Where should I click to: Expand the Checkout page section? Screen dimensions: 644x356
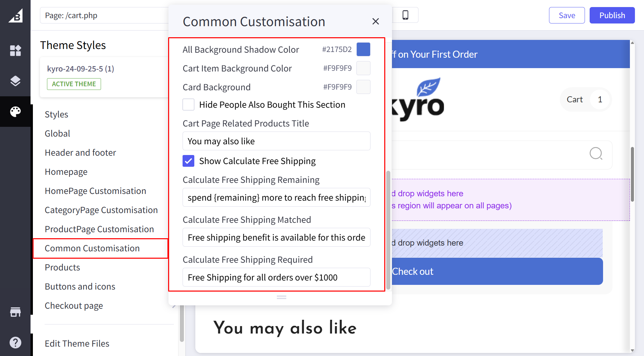(x=74, y=306)
